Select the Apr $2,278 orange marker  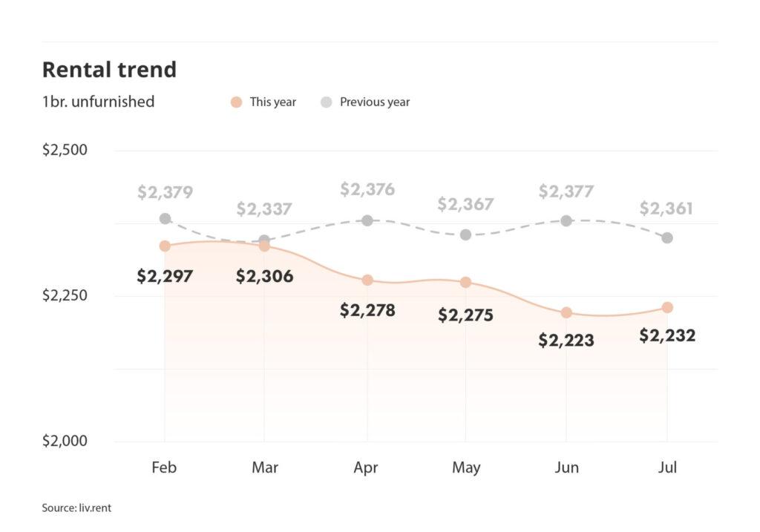pos(367,280)
